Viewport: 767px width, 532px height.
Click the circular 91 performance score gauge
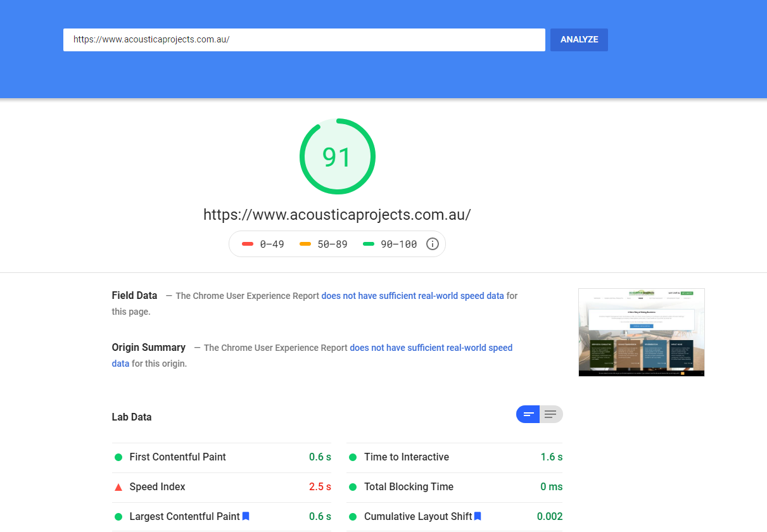click(337, 156)
